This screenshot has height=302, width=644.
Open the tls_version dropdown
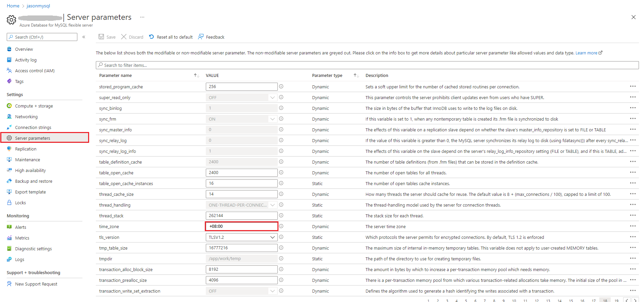272,237
